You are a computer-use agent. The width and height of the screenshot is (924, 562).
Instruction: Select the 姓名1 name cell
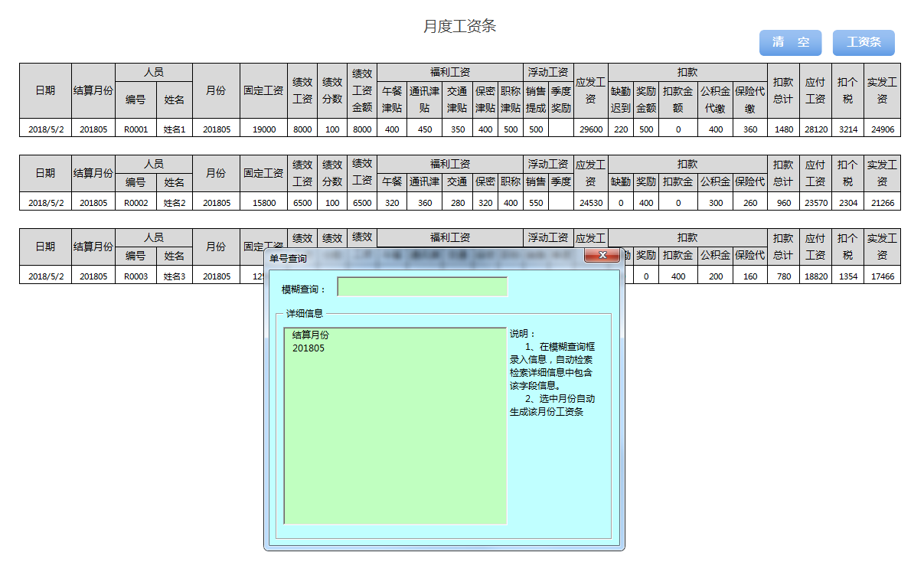(x=173, y=129)
